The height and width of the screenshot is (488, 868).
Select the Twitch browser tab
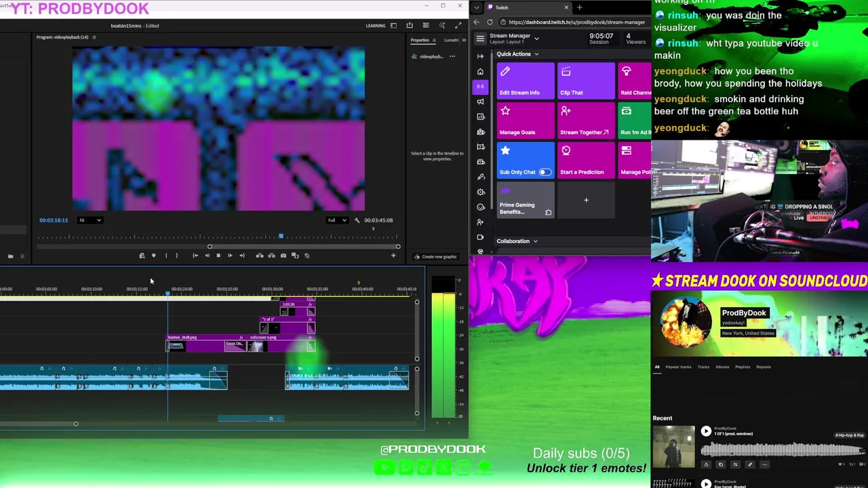(x=529, y=7)
